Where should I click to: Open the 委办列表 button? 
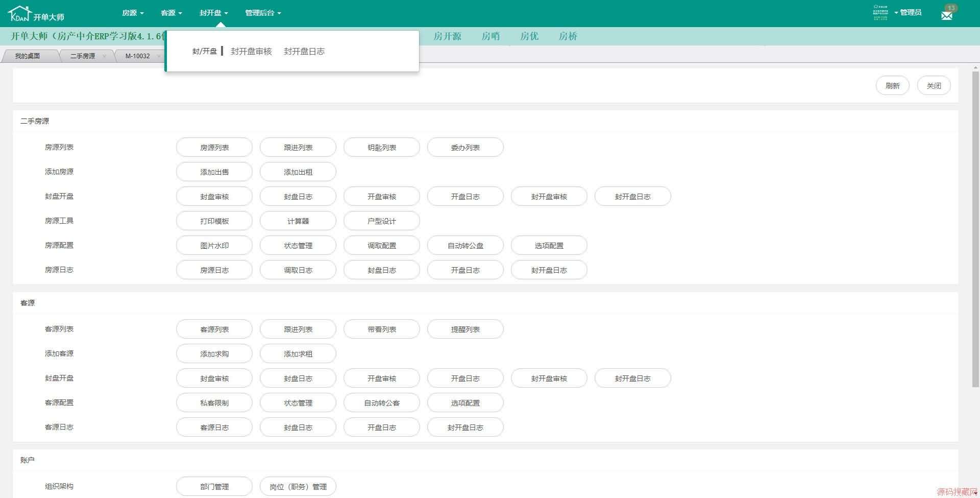tap(465, 148)
